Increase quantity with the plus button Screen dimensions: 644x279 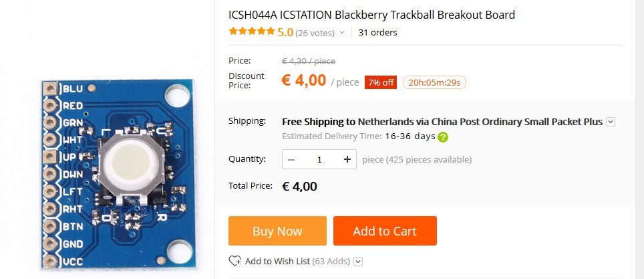[347, 159]
